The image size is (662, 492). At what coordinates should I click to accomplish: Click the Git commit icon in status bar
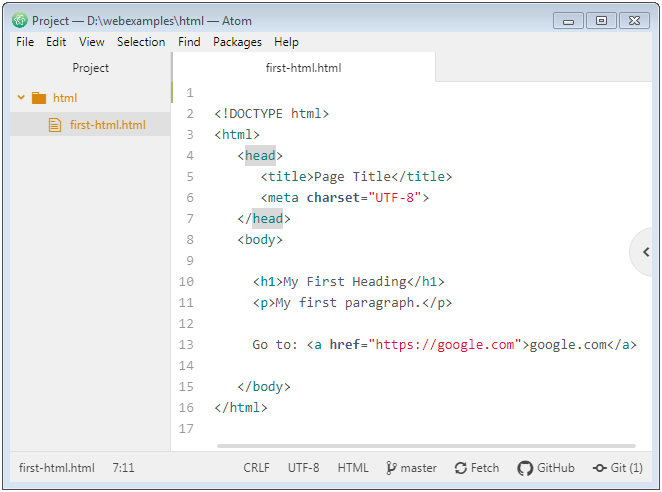(x=600, y=468)
